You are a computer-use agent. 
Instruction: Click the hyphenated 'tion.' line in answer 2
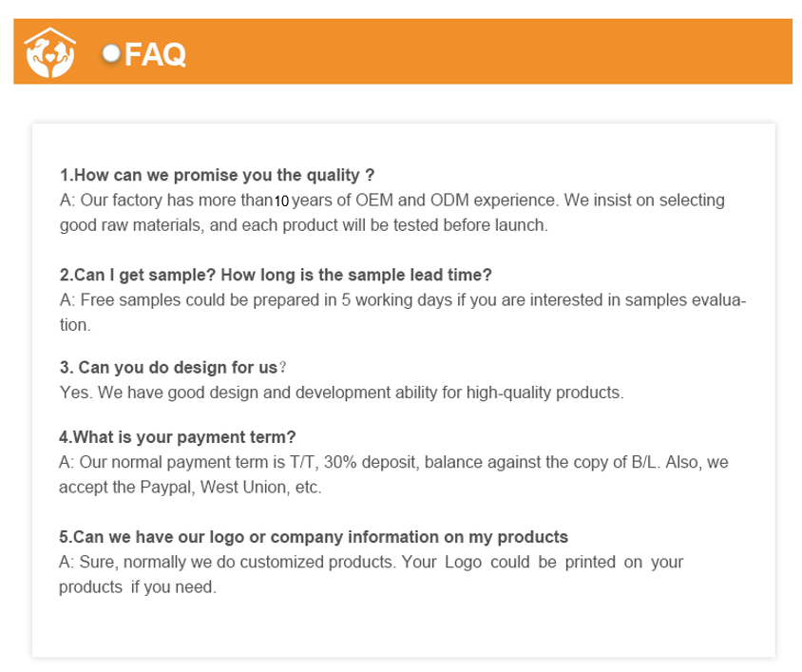[75, 325]
